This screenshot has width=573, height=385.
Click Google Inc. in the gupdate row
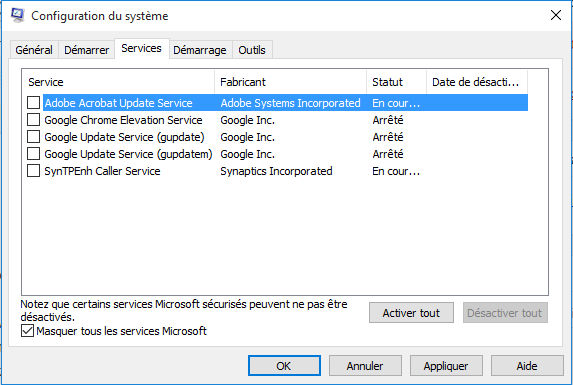coord(247,137)
